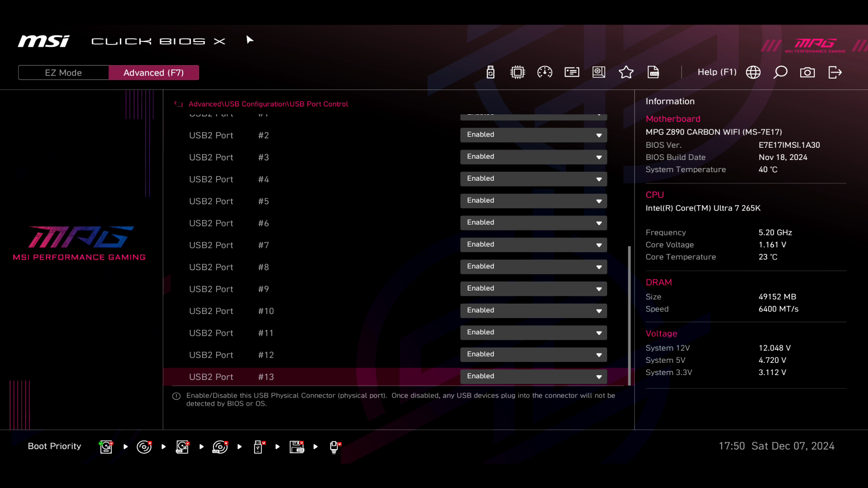Select the first hard disk boot device
The image size is (868, 488).
point(106,447)
